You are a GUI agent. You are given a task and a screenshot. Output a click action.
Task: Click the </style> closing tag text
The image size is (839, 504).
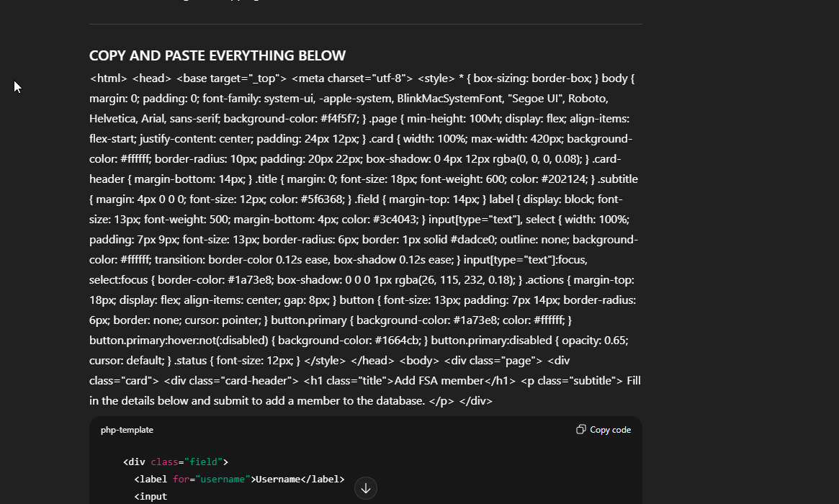(326, 360)
